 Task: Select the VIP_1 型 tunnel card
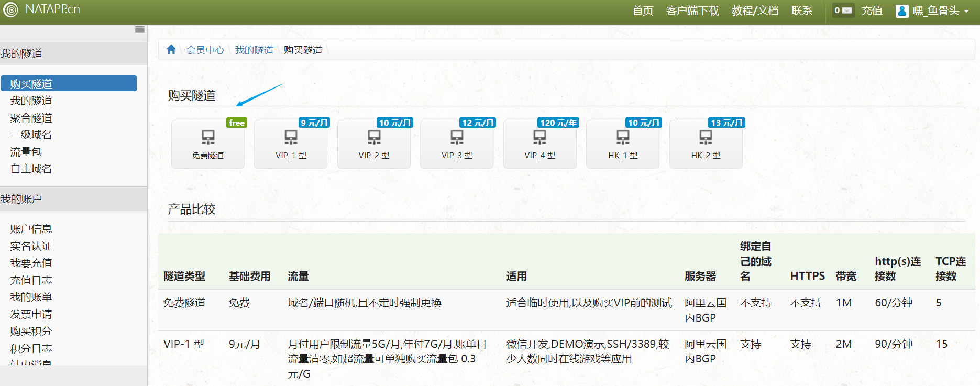pyautogui.click(x=291, y=144)
